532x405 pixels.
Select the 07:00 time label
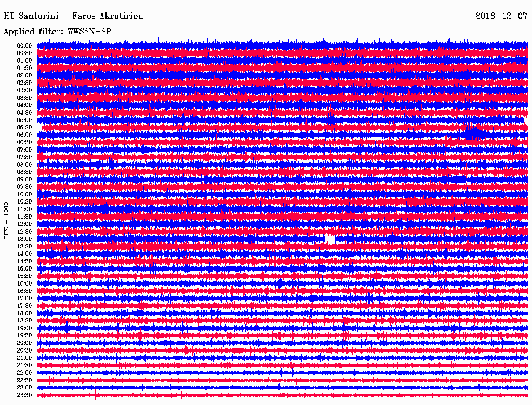(x=24, y=150)
